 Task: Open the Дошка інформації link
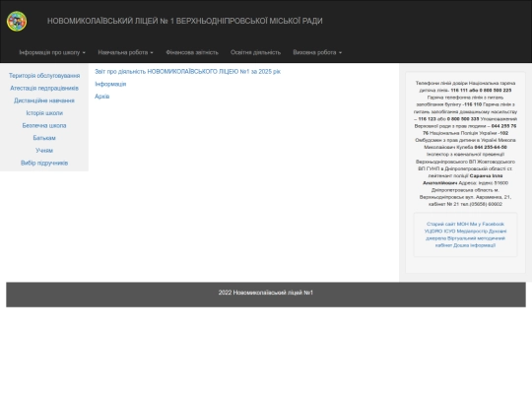[474, 245]
